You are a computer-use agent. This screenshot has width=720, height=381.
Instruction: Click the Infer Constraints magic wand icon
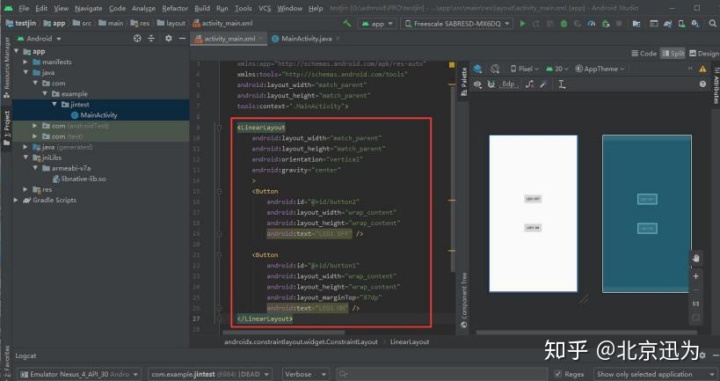544,84
